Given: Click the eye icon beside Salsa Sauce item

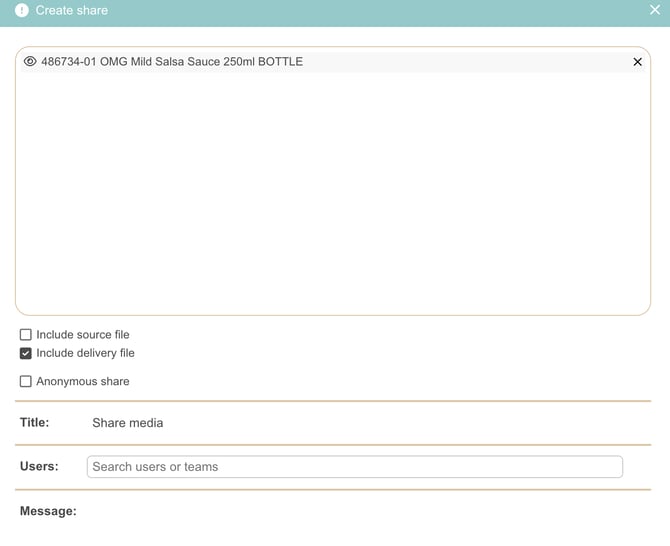Looking at the screenshot, I should [30, 62].
